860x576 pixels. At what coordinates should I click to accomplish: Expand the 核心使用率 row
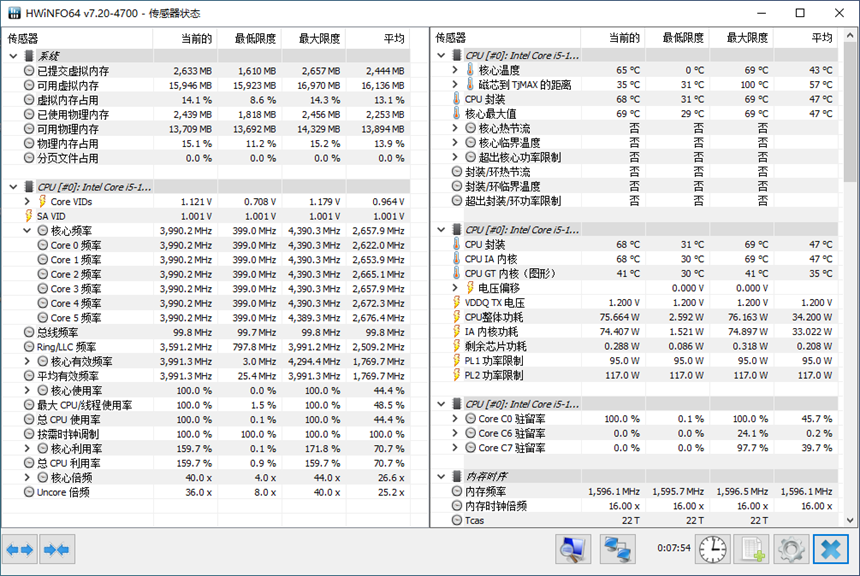(x=27, y=390)
